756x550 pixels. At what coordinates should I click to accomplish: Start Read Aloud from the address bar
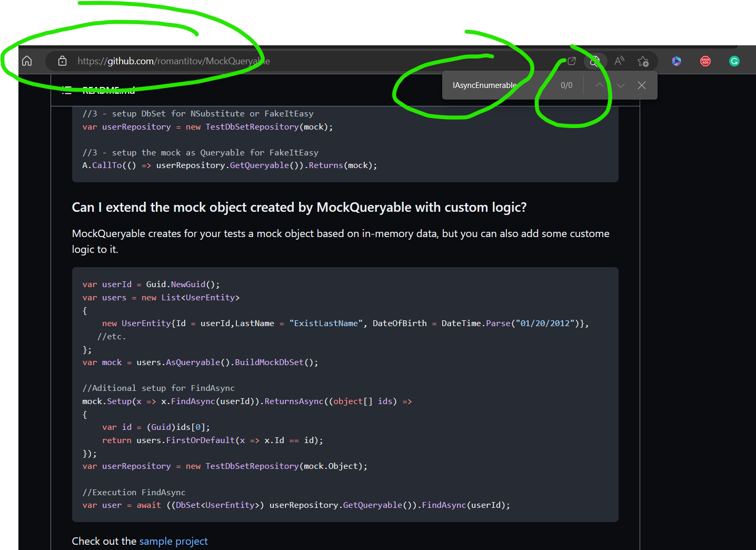pos(620,61)
